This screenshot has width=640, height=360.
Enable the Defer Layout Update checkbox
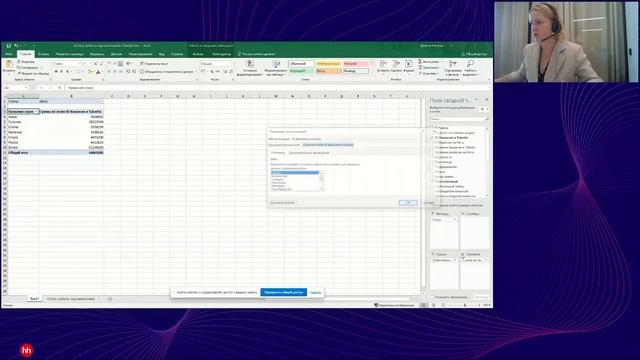[x=433, y=297]
